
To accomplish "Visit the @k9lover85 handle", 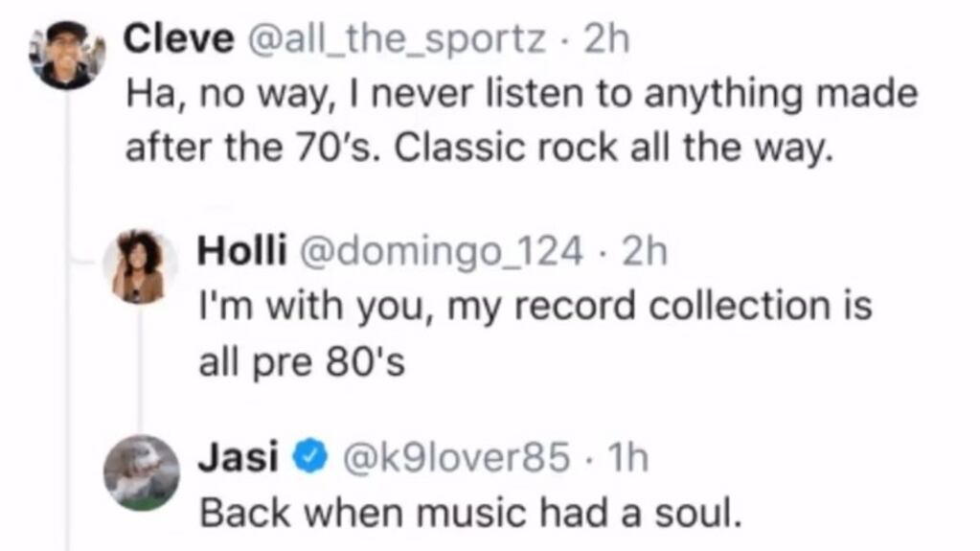I will (x=457, y=457).
